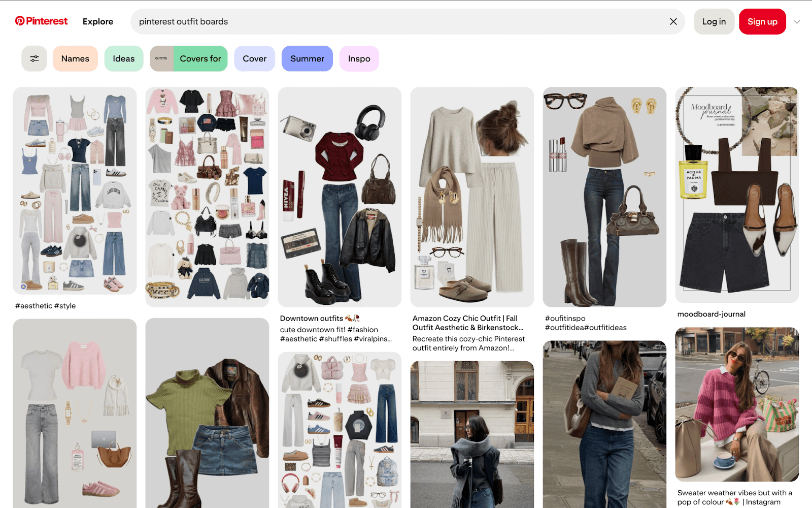Expand the chevron next to Sign up
Image resolution: width=812 pixels, height=508 pixels.
pyautogui.click(x=798, y=21)
